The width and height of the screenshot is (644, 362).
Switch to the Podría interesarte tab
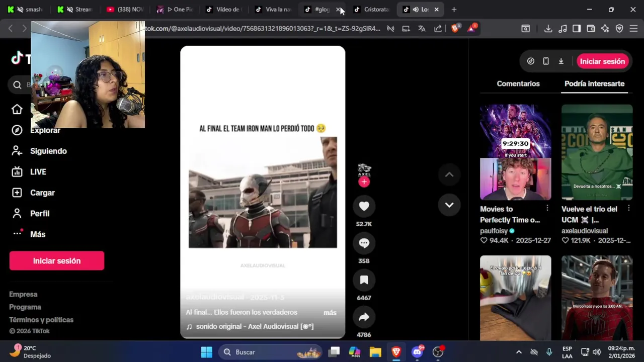(x=594, y=84)
